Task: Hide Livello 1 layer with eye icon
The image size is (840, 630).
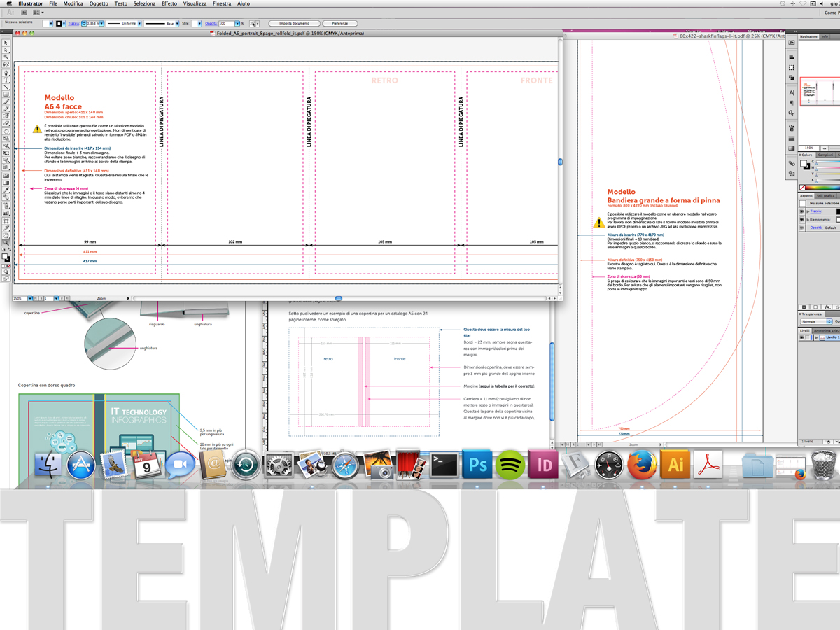Action: pos(803,337)
